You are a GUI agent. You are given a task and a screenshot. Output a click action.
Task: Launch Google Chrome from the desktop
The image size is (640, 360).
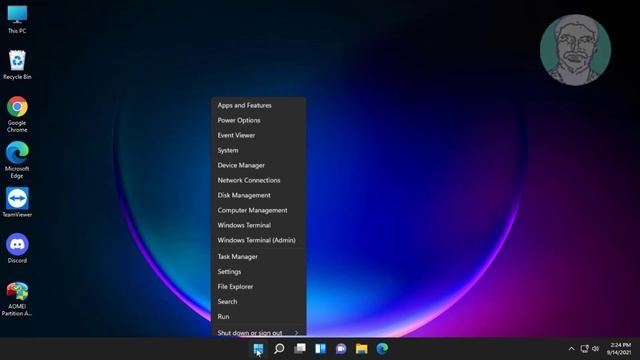click(x=17, y=114)
